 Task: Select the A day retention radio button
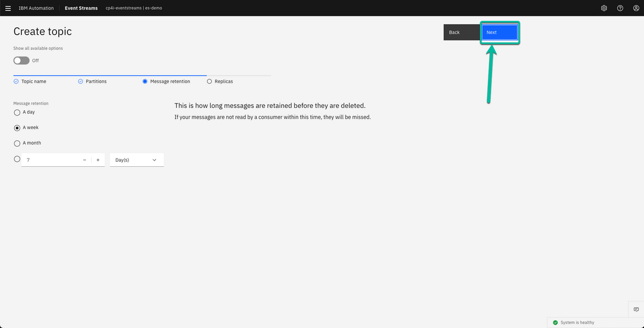point(17,112)
